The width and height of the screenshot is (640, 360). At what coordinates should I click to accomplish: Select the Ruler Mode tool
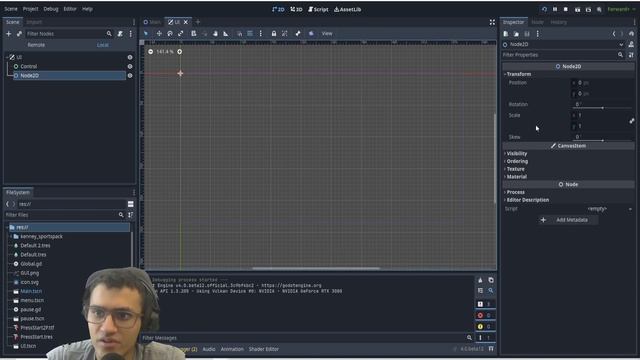click(x=226, y=33)
